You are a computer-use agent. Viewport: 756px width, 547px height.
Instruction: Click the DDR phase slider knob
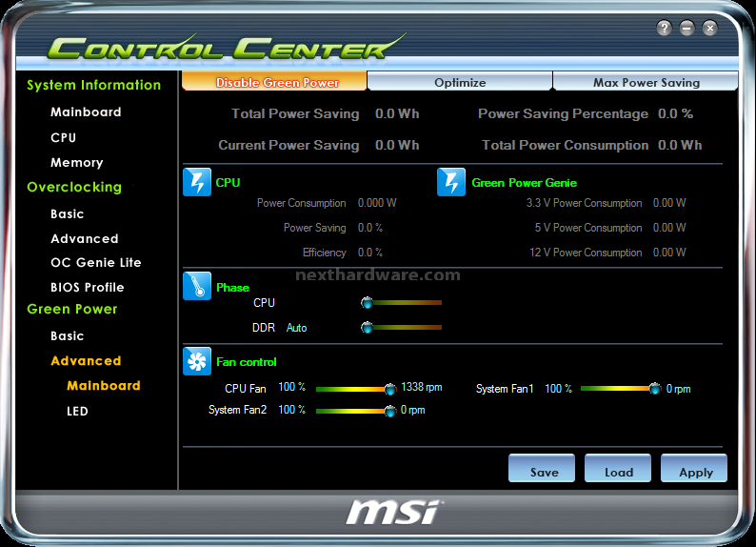[x=367, y=328]
